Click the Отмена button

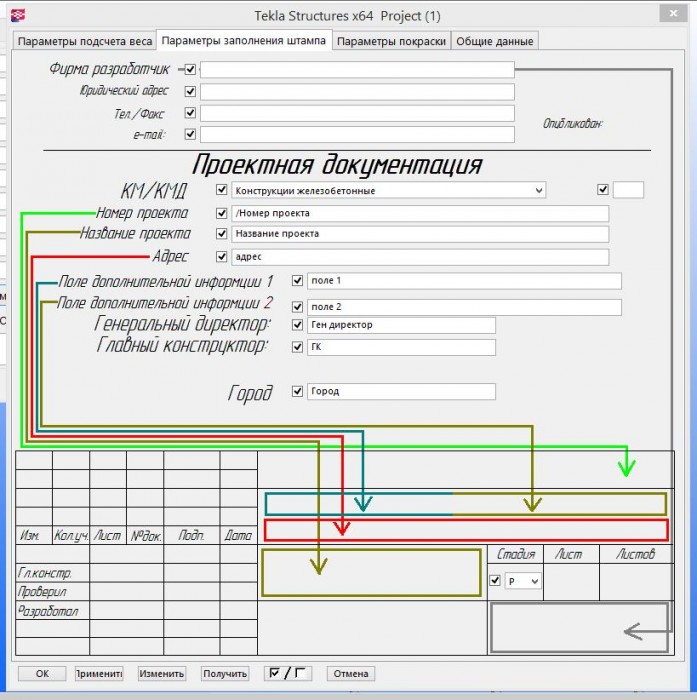click(x=351, y=673)
